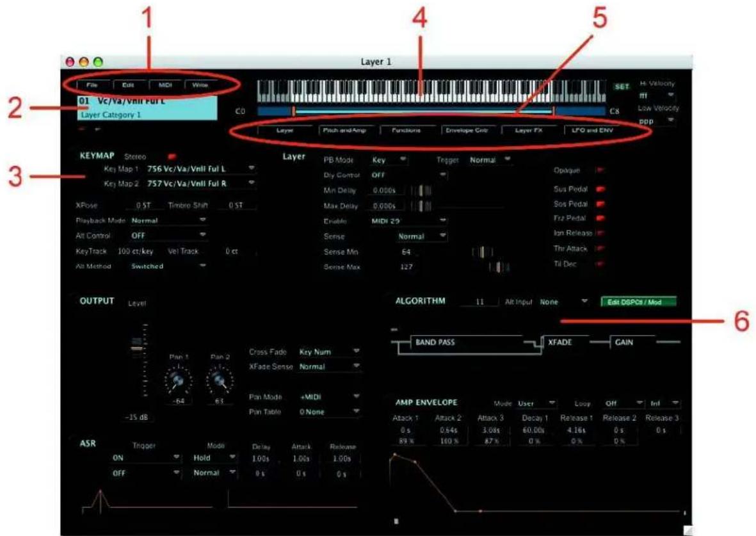Screen dimensions: 756x536
Task: Click the green SET button
Action: pos(622,87)
